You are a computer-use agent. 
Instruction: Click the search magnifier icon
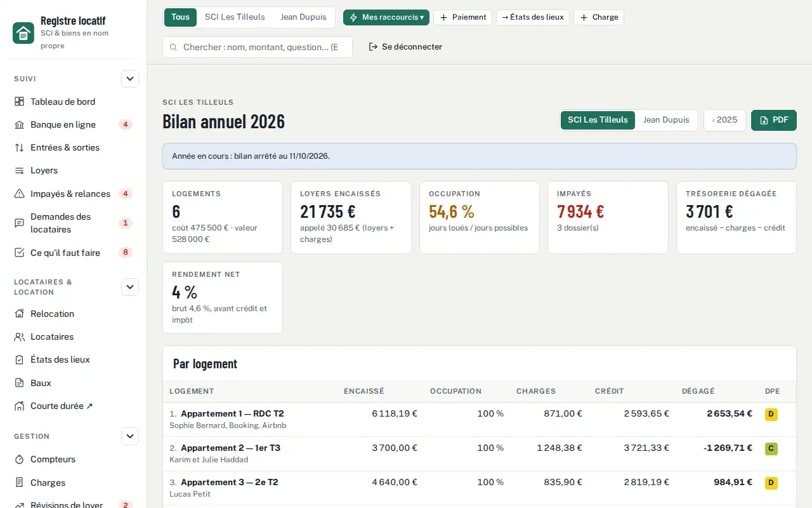coord(173,47)
